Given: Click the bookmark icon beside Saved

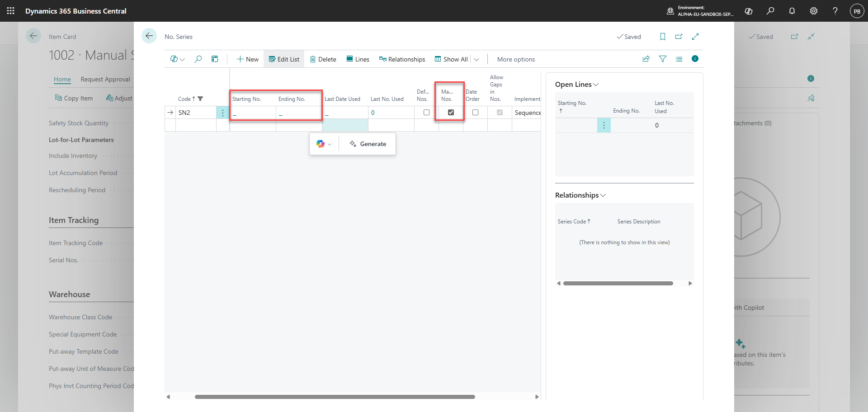Looking at the screenshot, I should click(x=663, y=37).
